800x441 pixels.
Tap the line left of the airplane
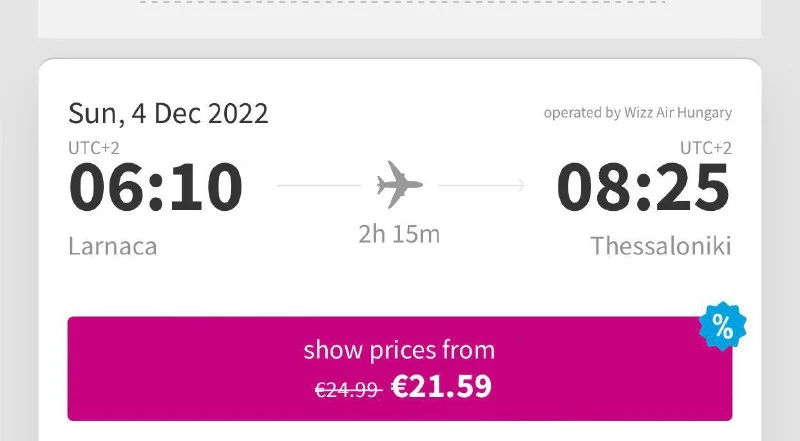click(x=318, y=185)
